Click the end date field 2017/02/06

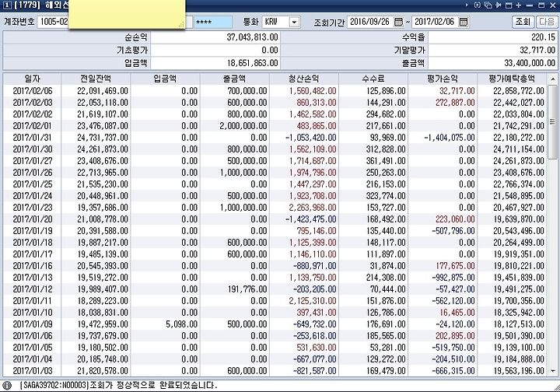point(435,22)
